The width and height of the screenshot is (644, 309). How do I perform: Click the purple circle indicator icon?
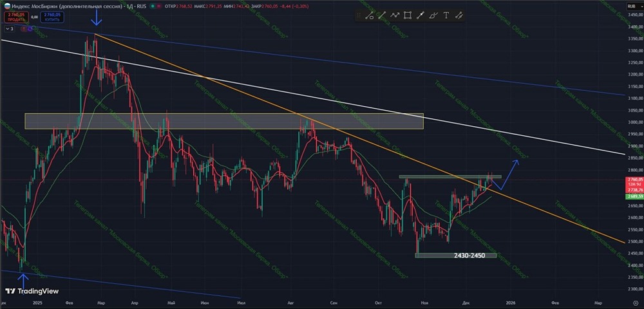[30, 29]
